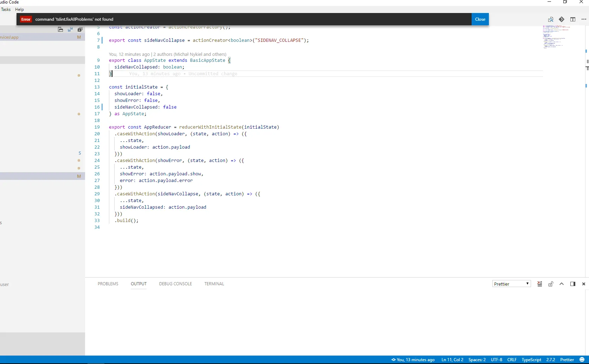This screenshot has height=364, width=589.
Task: Select the 'rvices\app' open editor entry
Action: (42, 37)
